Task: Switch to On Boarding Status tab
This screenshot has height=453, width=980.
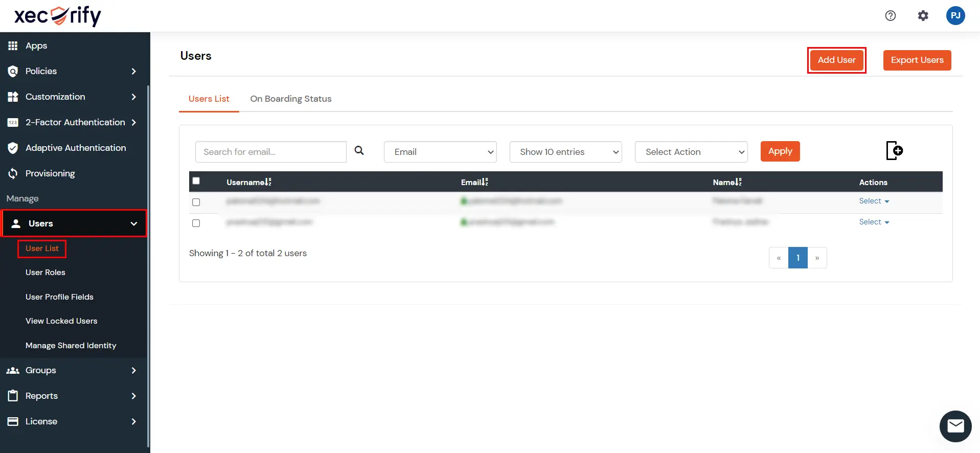Action: 291,99
